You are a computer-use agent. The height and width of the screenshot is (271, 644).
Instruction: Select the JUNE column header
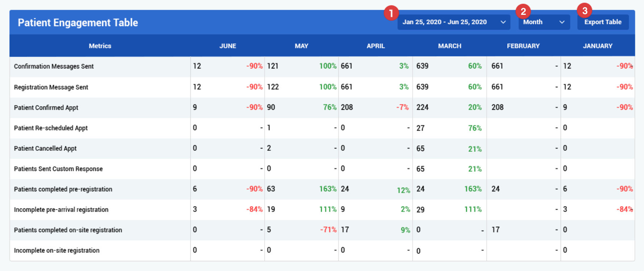click(228, 46)
